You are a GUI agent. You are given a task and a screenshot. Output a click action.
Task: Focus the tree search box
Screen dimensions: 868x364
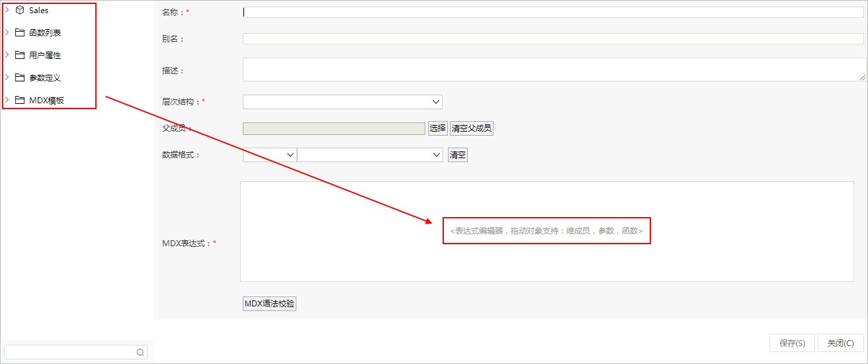pyautogui.click(x=75, y=353)
